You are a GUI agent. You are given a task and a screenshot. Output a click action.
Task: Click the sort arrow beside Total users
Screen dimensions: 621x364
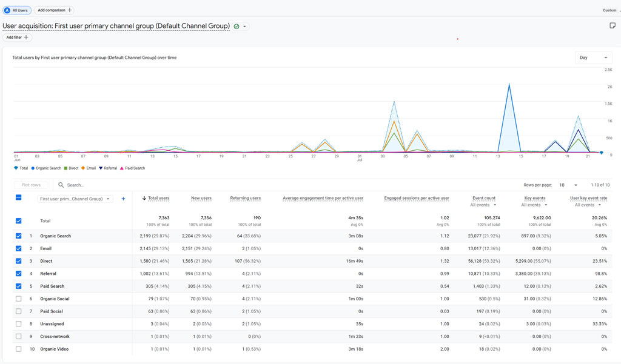pos(144,198)
